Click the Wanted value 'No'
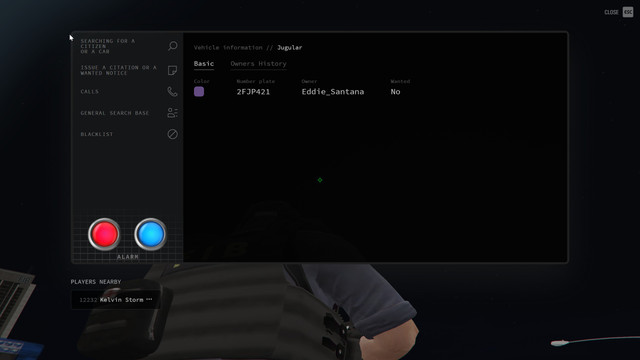 click(x=395, y=92)
